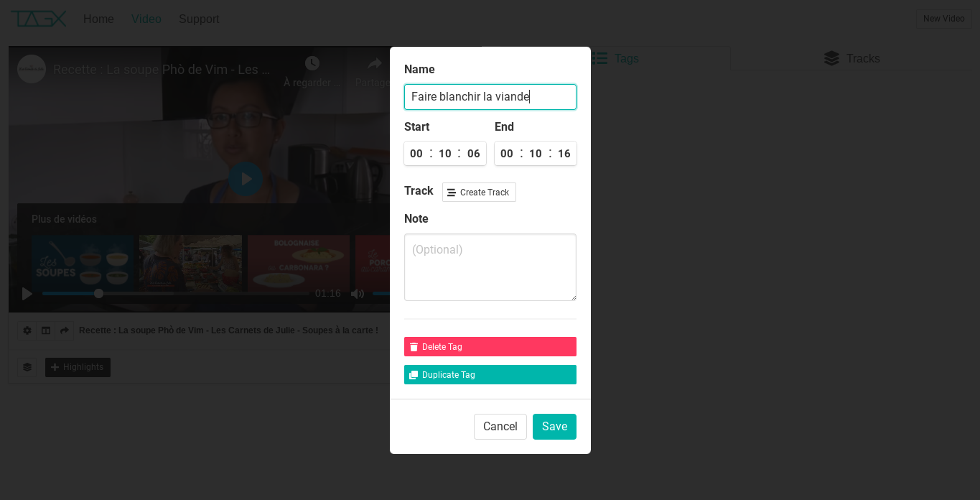980x500 pixels.
Task: Open the Home menu item
Action: tap(98, 19)
